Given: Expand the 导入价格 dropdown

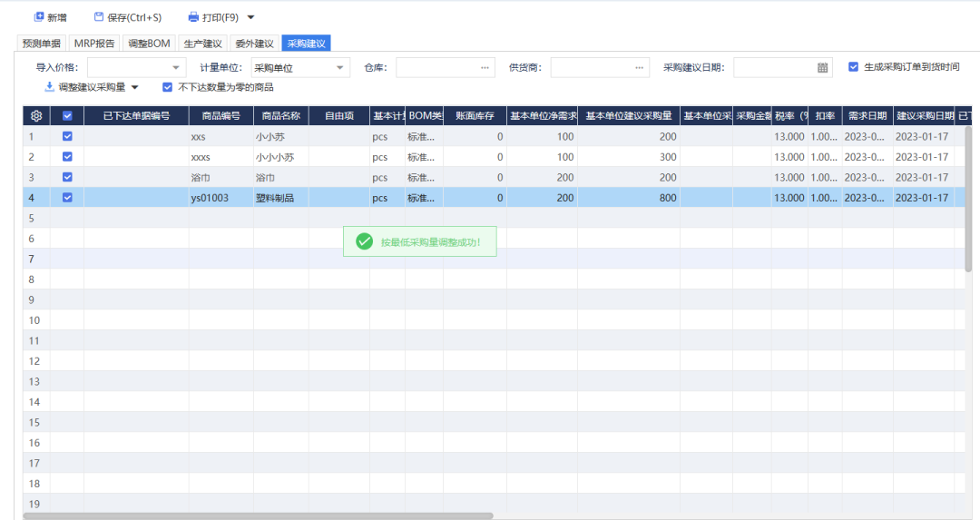Looking at the screenshot, I should tap(176, 67).
